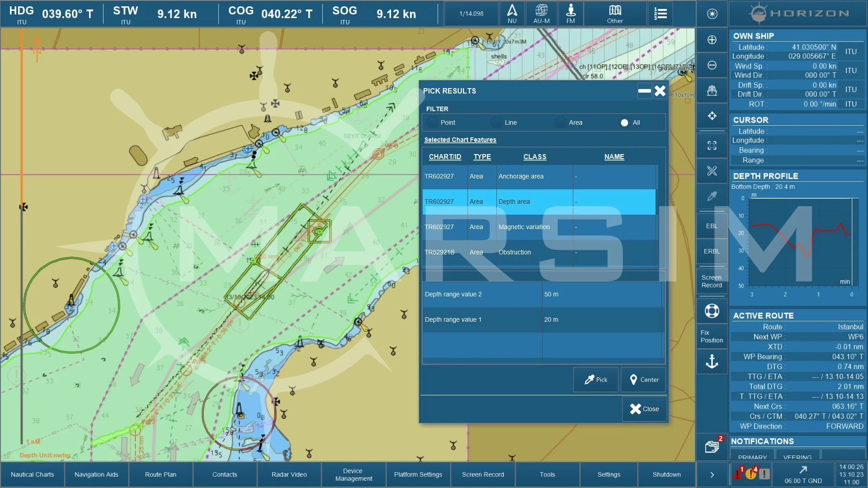Click the Fix Position button
This screenshot has width=868, height=488.
point(712,336)
